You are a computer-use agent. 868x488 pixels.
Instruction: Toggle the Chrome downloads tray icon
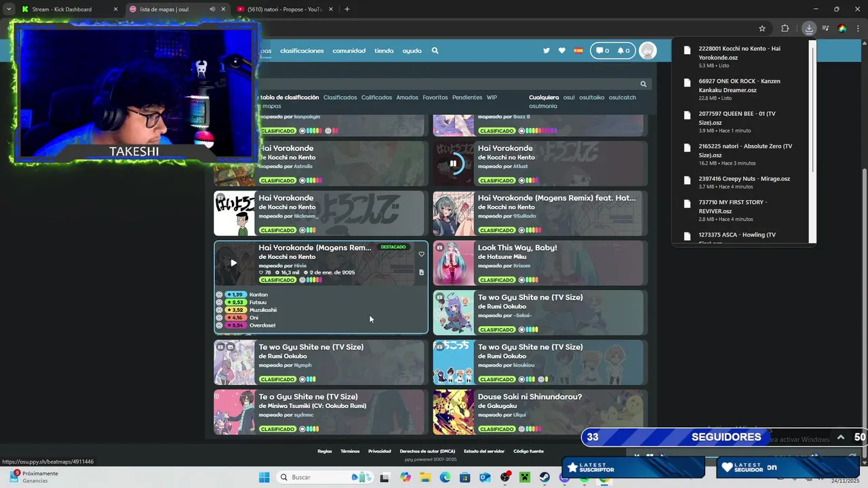[809, 28]
